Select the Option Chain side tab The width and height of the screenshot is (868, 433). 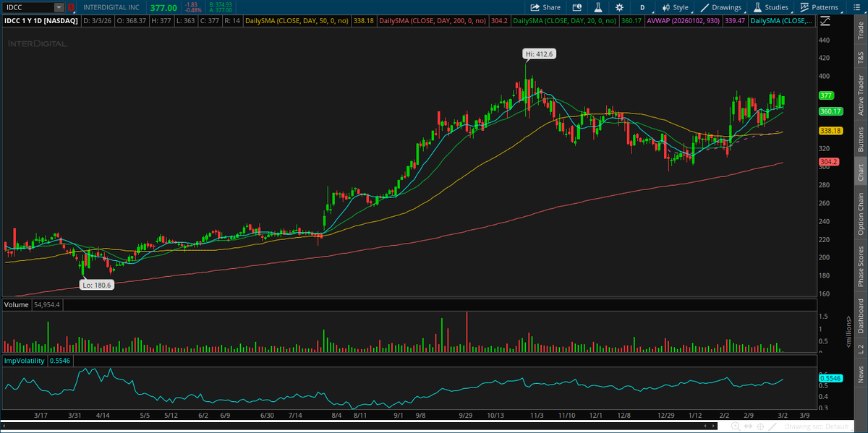861,213
